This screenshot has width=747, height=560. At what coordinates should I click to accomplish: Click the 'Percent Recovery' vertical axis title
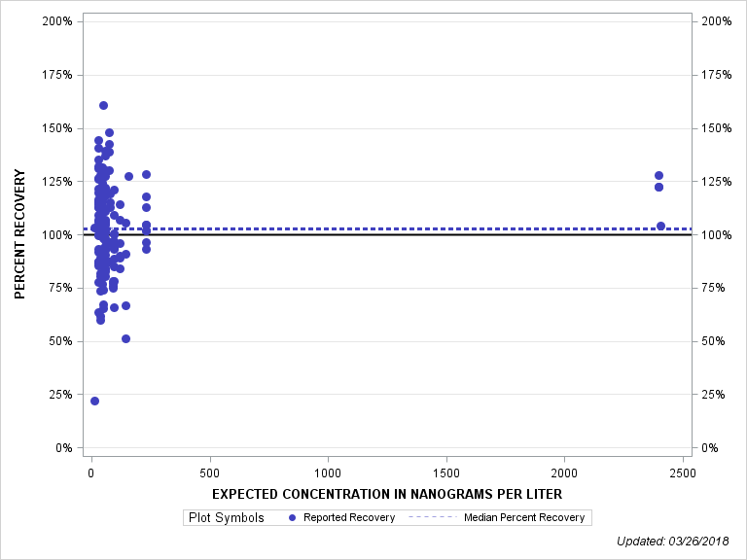(x=20, y=234)
